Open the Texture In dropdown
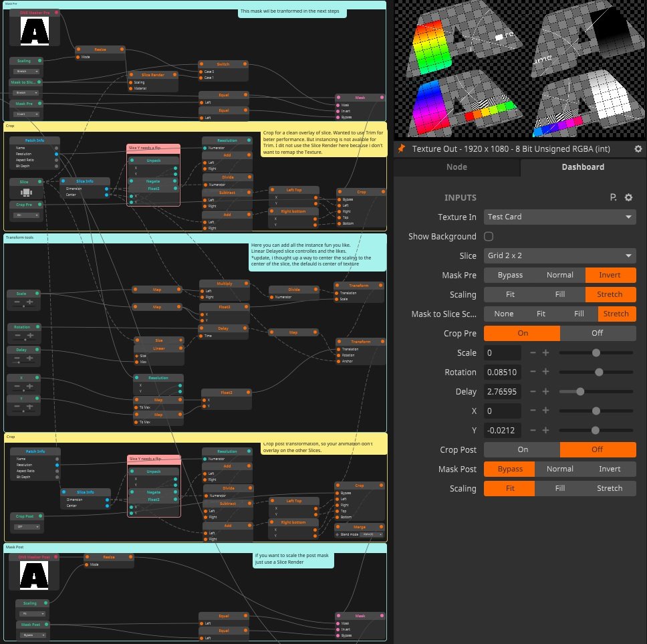This screenshot has width=647, height=644. pyautogui.click(x=559, y=217)
